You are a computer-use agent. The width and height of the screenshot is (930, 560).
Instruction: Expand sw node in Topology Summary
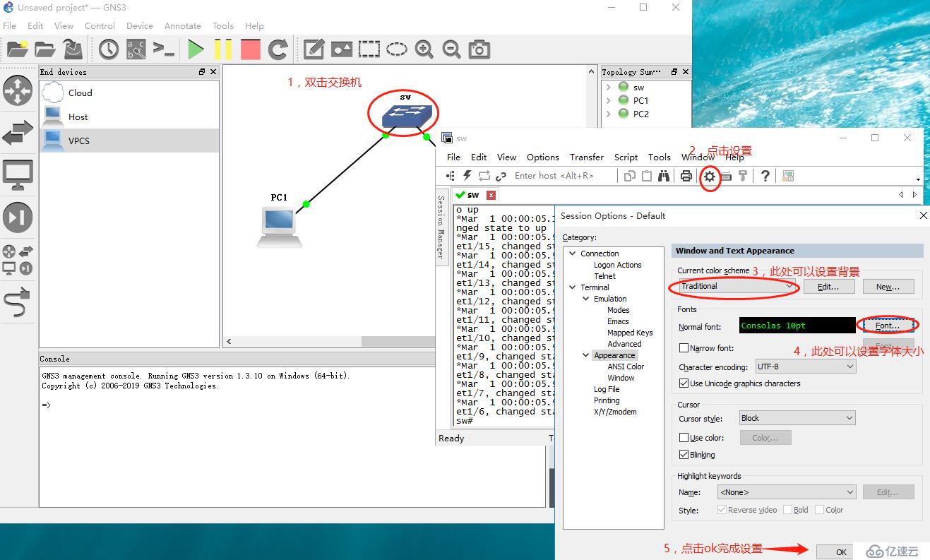pyautogui.click(x=608, y=87)
